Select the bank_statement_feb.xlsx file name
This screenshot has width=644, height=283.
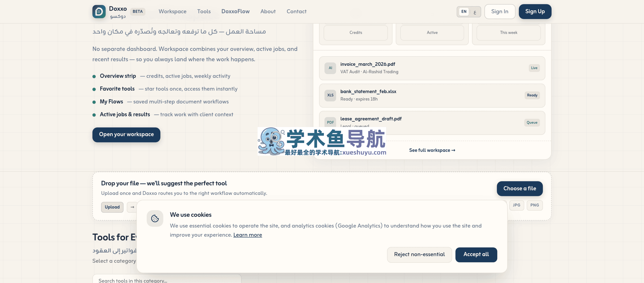(x=368, y=92)
